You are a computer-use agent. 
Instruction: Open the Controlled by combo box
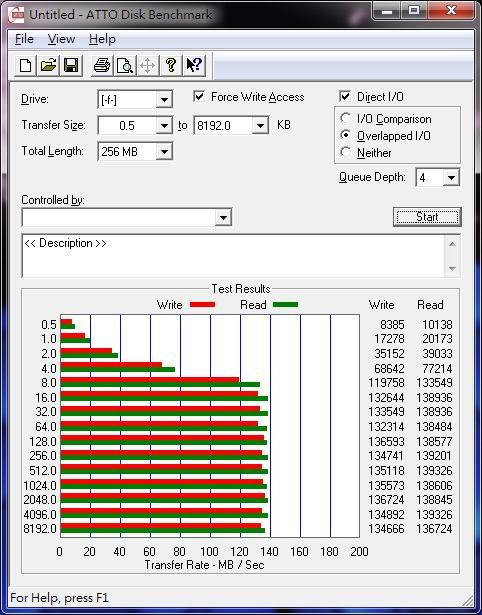[x=127, y=217]
